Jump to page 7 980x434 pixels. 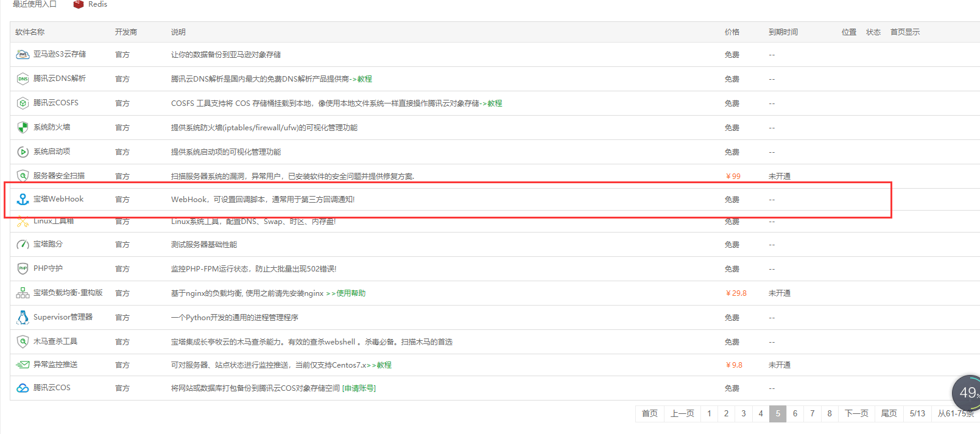tap(812, 413)
